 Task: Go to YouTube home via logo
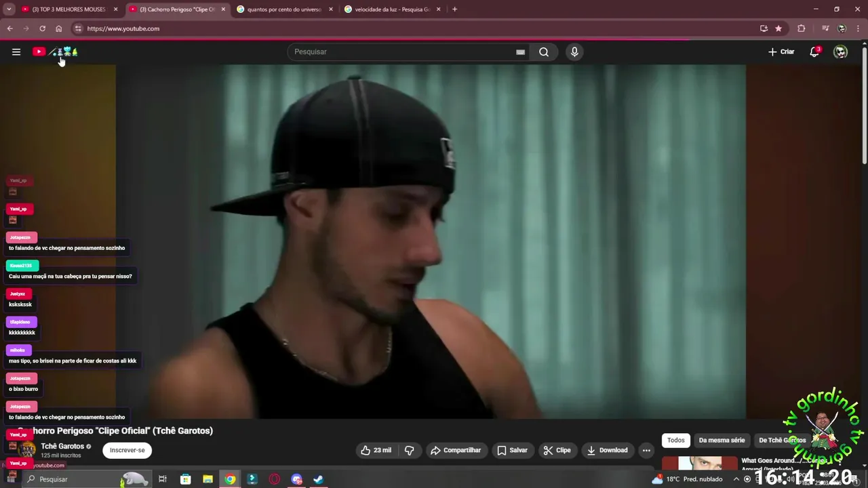(x=55, y=52)
